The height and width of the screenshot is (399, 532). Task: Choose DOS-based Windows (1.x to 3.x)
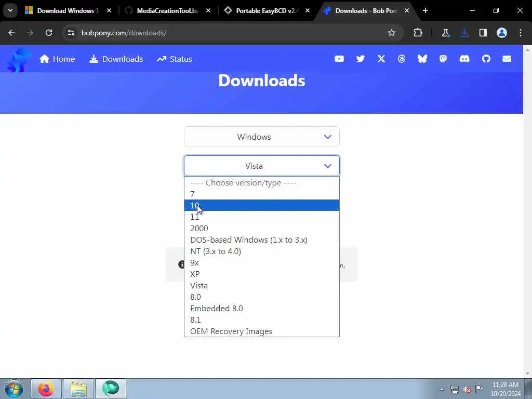click(262, 240)
